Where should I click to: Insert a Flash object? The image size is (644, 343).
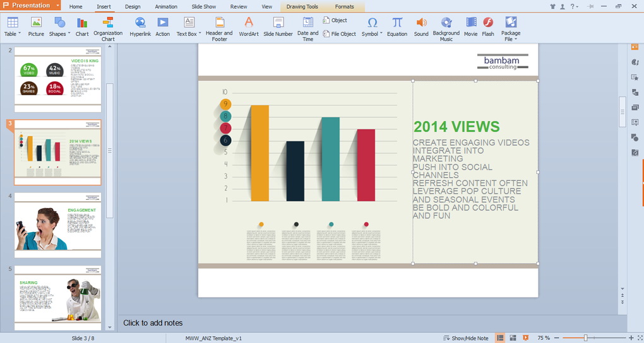coord(488,27)
